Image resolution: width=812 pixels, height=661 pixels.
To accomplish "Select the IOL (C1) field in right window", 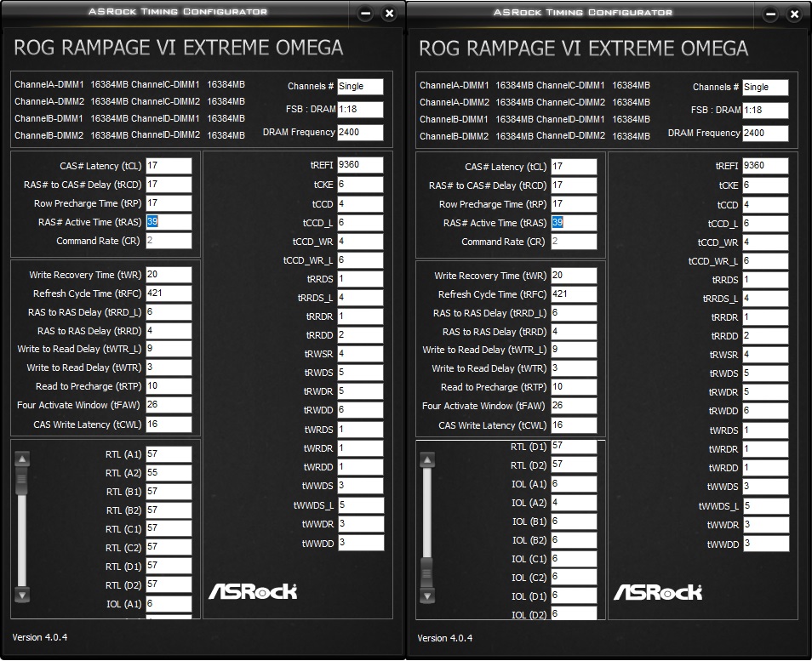I will tap(574, 559).
